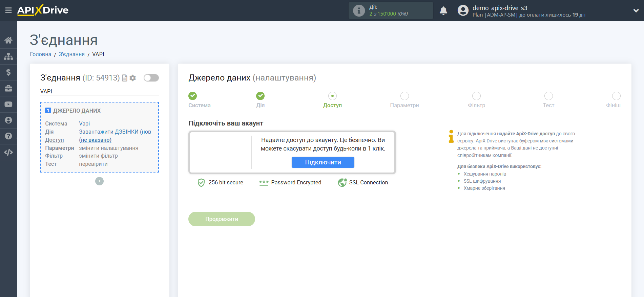Click змінити фільтр
This screenshot has width=644, height=297.
(98, 156)
